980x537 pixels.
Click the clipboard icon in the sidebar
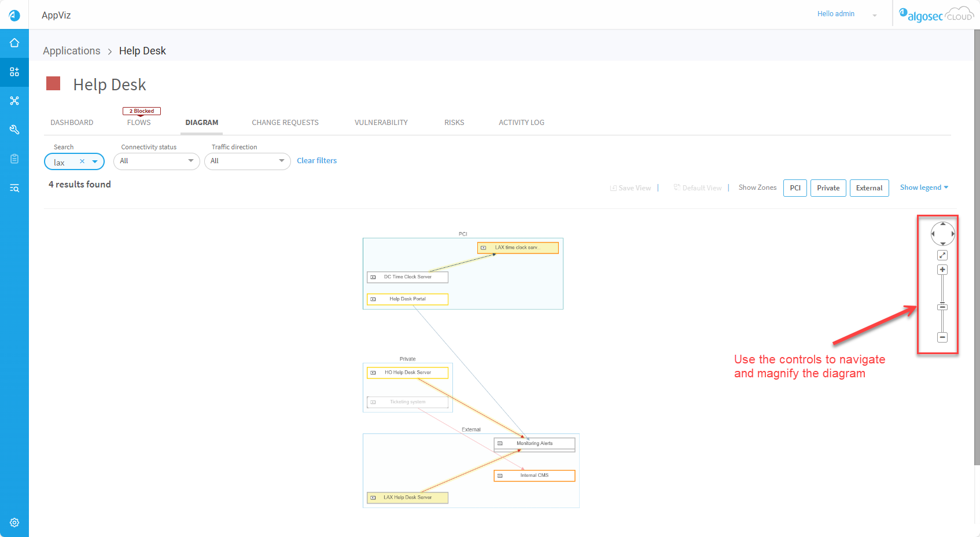point(14,159)
